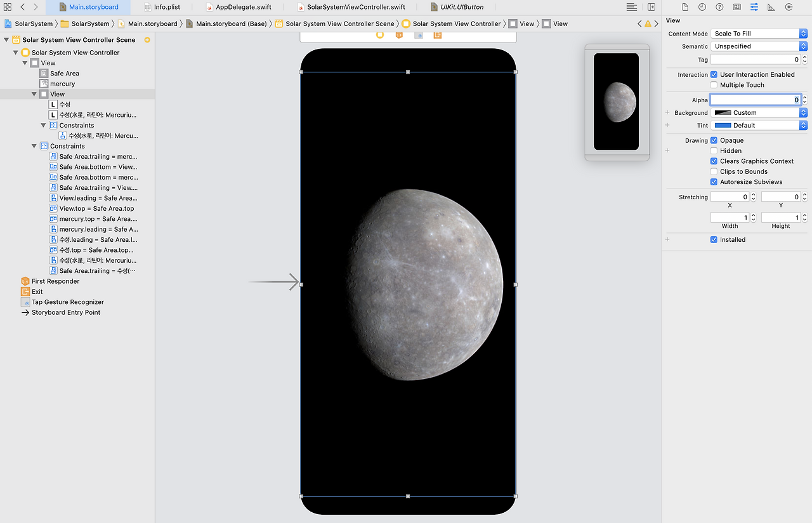Click the Stretching Width field
This screenshot has width=812, height=523.
click(730, 217)
